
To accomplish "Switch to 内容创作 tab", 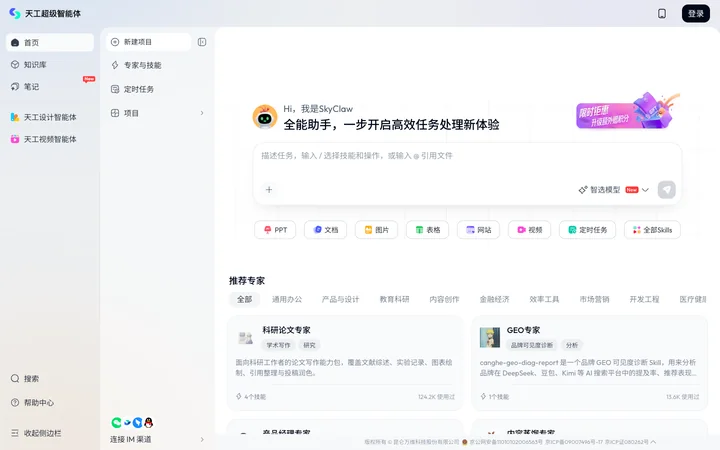I will point(444,299).
